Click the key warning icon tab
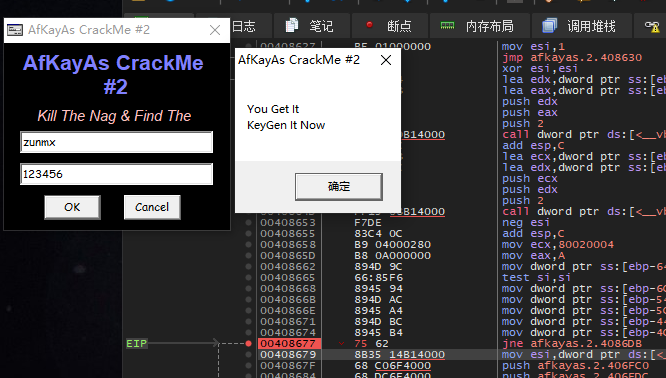 (652, 26)
